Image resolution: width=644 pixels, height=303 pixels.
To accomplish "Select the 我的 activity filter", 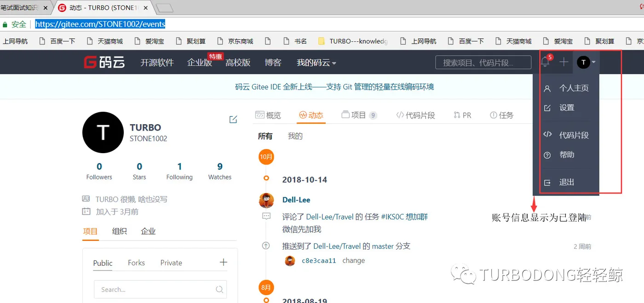I will (x=295, y=136).
